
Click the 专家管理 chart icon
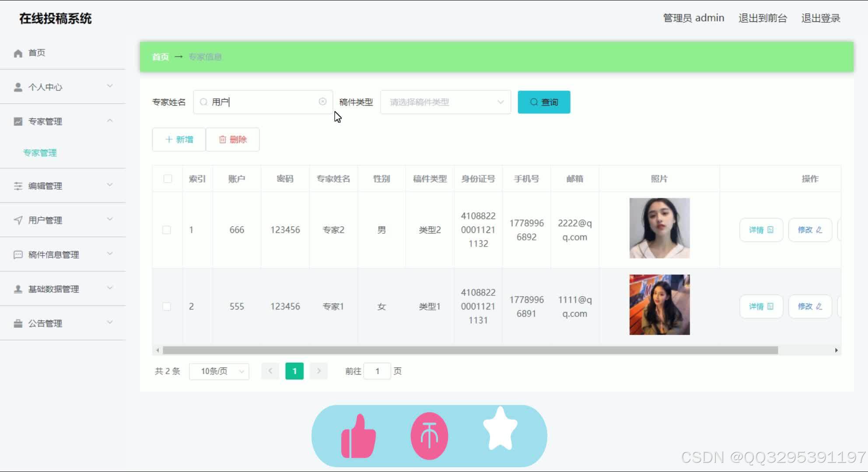[18, 121]
